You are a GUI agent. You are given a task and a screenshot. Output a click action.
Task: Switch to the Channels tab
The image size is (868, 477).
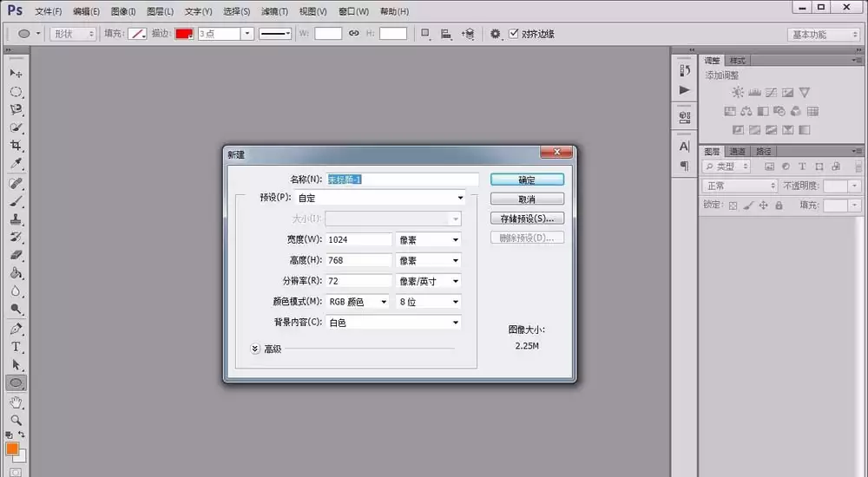click(x=737, y=151)
